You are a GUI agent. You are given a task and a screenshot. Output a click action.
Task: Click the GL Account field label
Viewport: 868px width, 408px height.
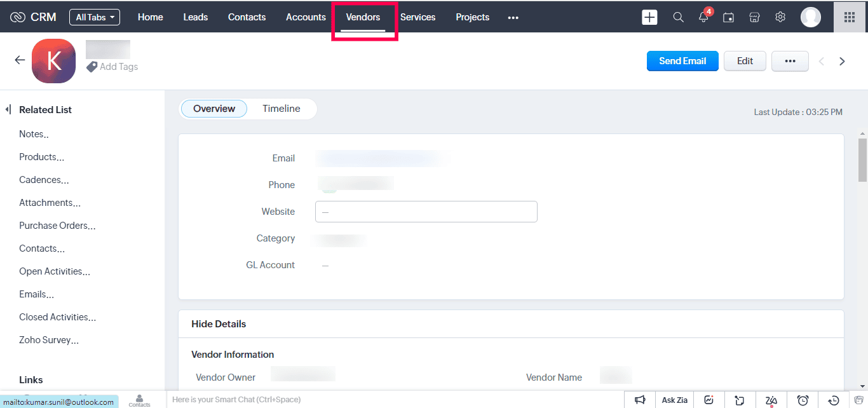270,265
